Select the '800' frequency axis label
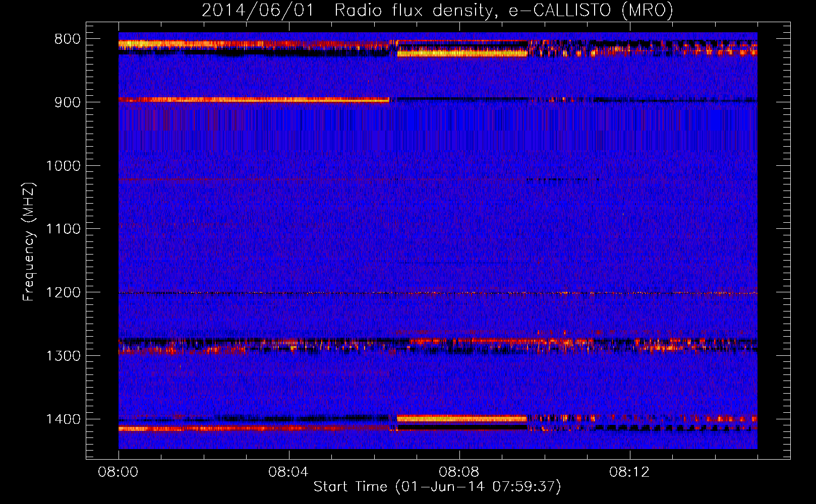Image resolution: width=816 pixels, height=504 pixels. coord(68,39)
